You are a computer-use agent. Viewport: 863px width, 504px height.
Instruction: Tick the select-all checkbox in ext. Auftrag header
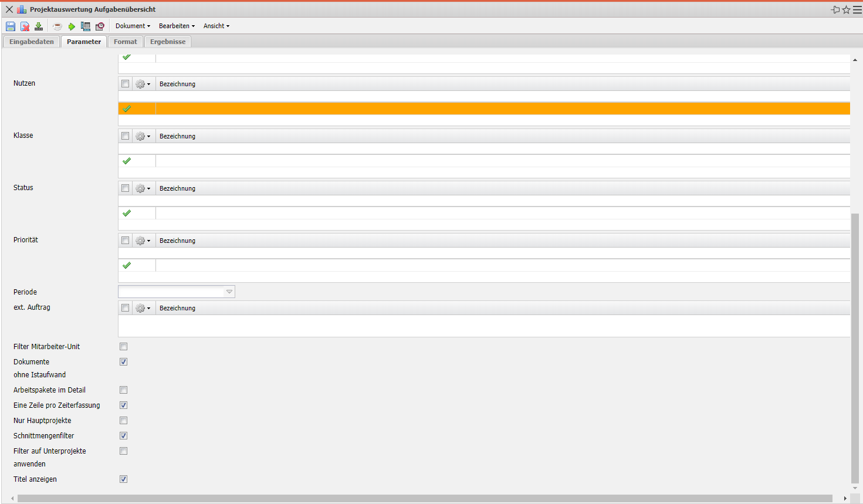tap(125, 308)
